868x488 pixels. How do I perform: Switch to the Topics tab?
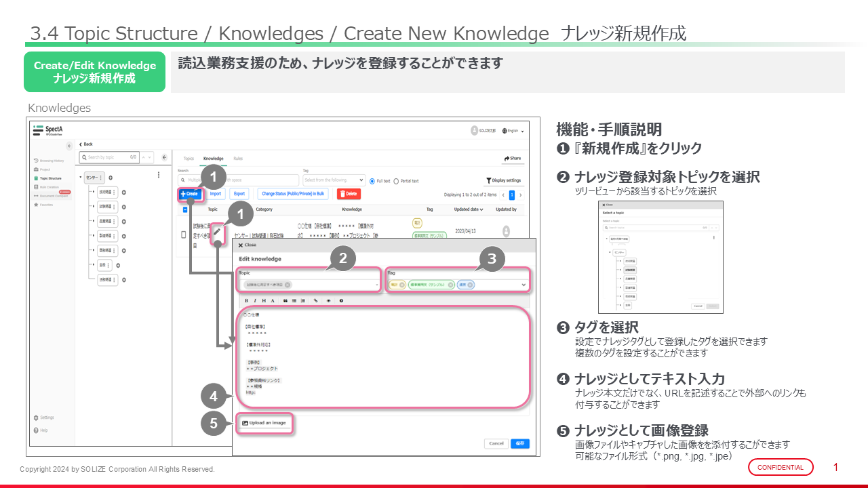tap(189, 158)
